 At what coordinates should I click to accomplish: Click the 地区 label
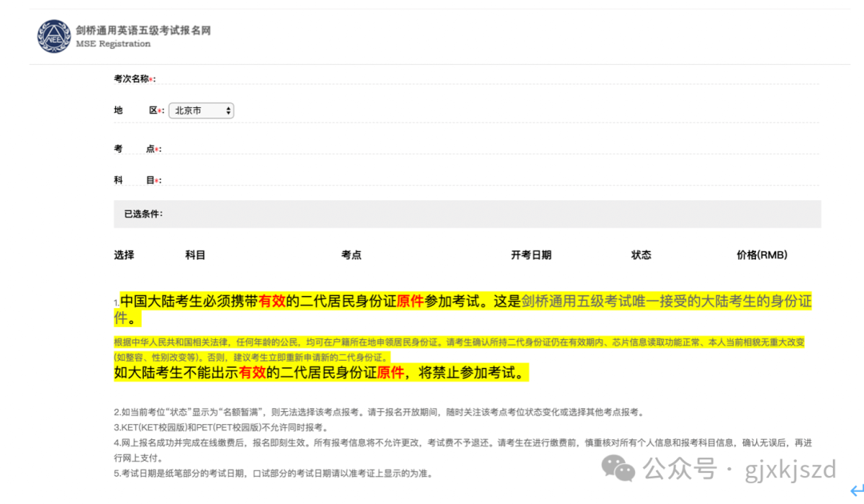pyautogui.click(x=139, y=110)
